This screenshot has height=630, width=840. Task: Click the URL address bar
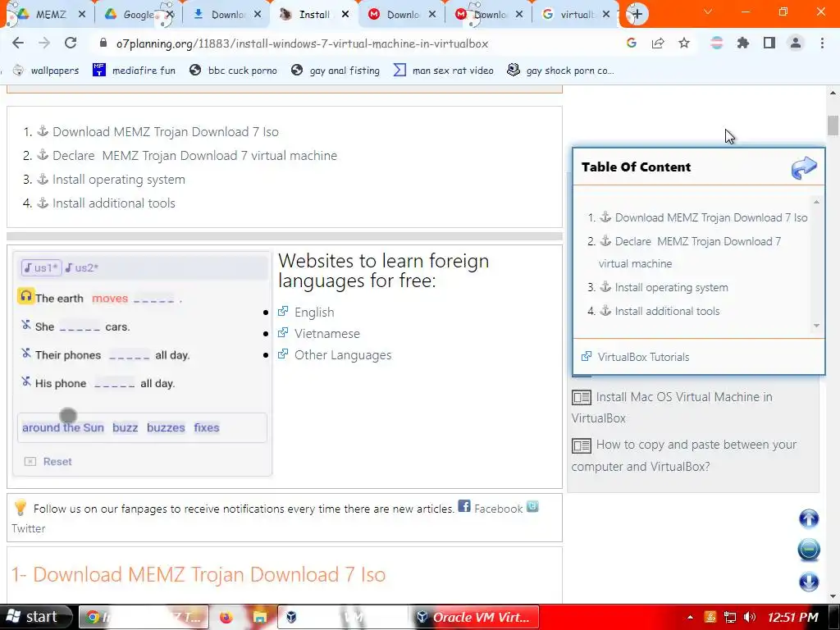point(302,43)
